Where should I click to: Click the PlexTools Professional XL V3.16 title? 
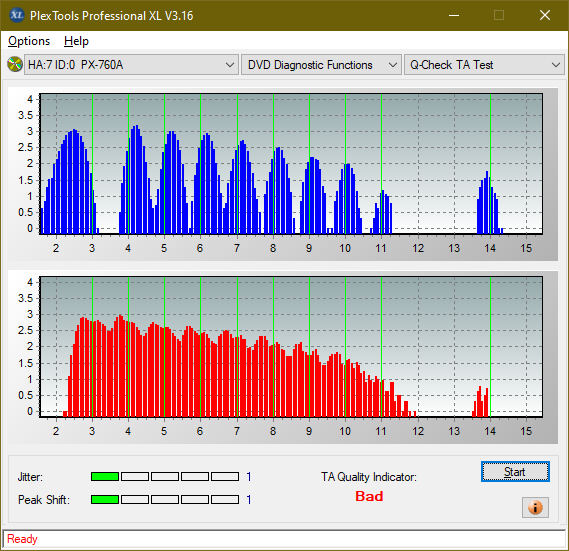pos(111,16)
